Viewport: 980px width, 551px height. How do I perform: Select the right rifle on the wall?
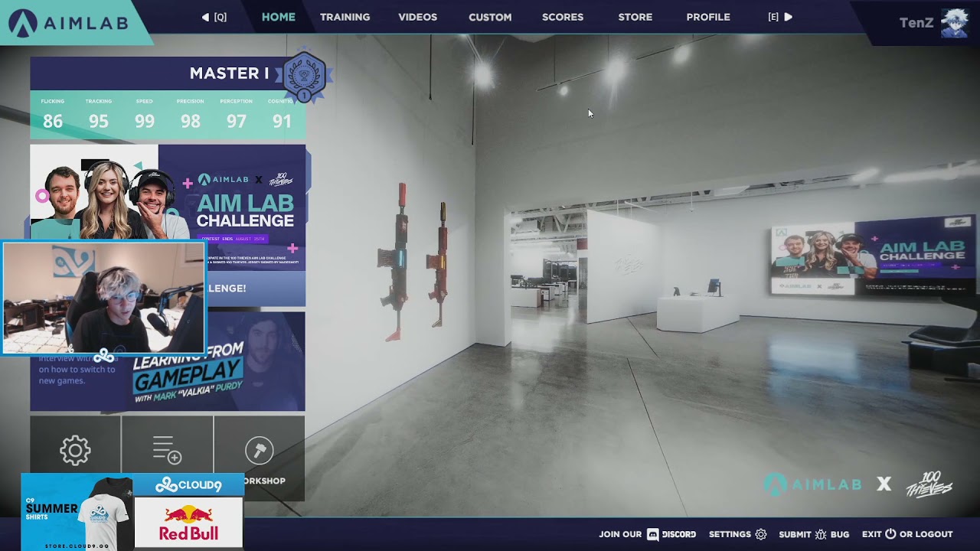tap(439, 264)
